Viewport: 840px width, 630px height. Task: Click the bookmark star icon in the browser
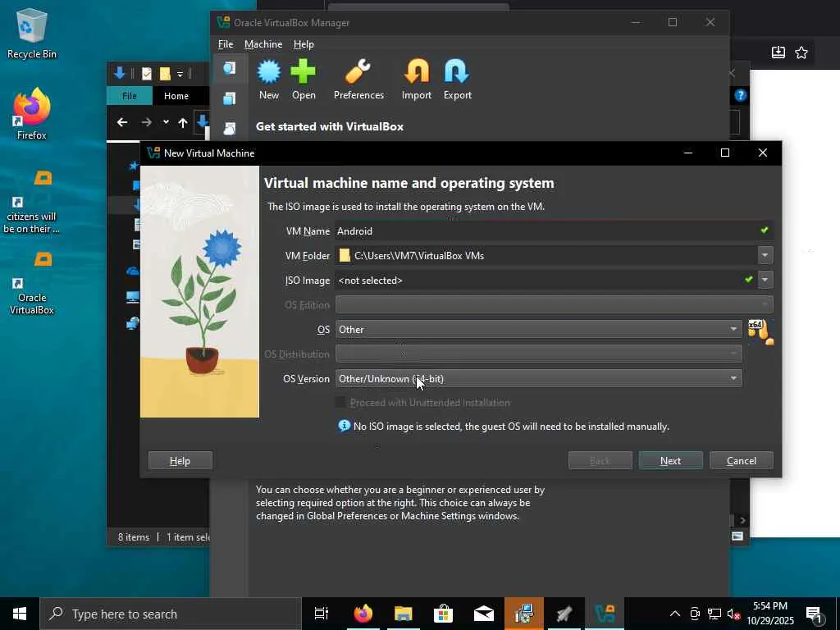click(801, 52)
